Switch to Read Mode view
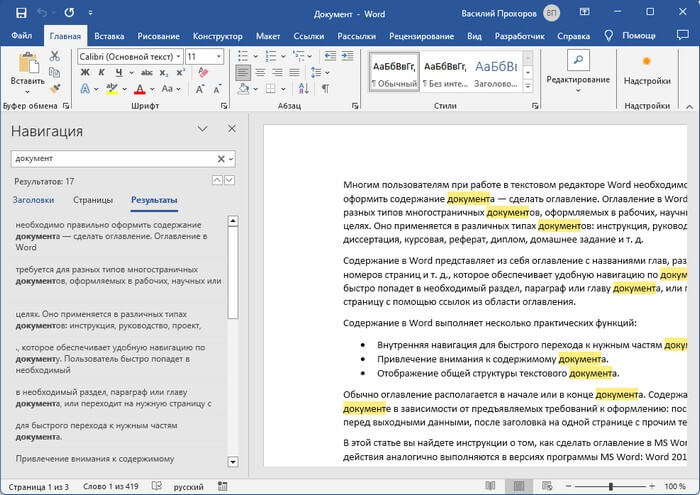700x495 pixels. point(490,486)
